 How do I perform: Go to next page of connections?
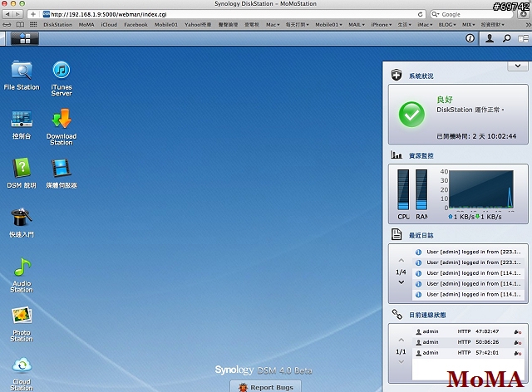[401, 362]
